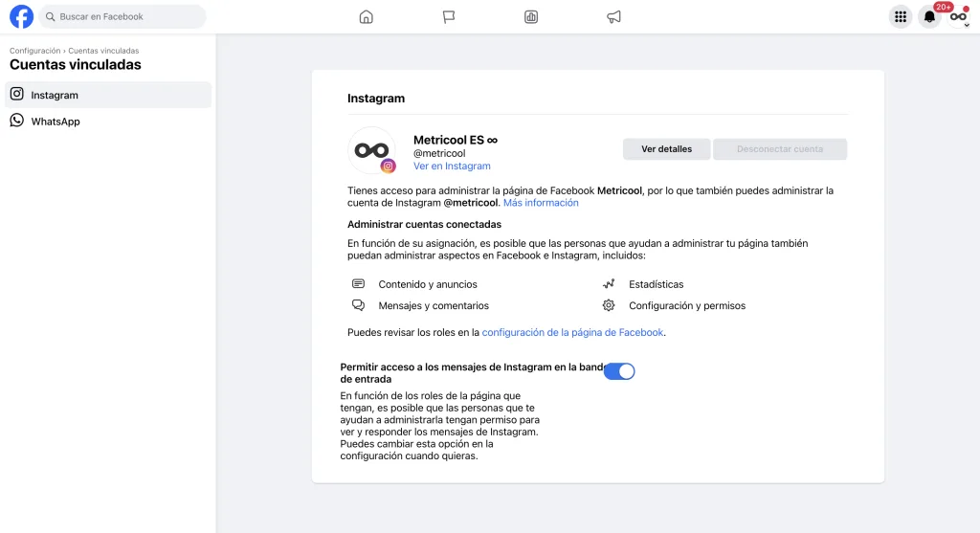Click the Contenido y anuncios label
The image size is (980, 533).
coord(428,284)
